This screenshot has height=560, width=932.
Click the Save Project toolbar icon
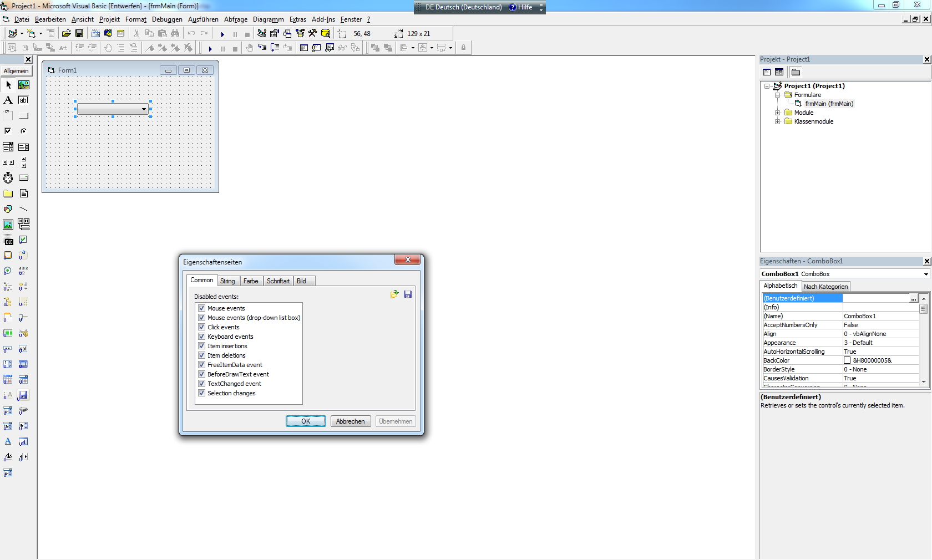pyautogui.click(x=79, y=34)
